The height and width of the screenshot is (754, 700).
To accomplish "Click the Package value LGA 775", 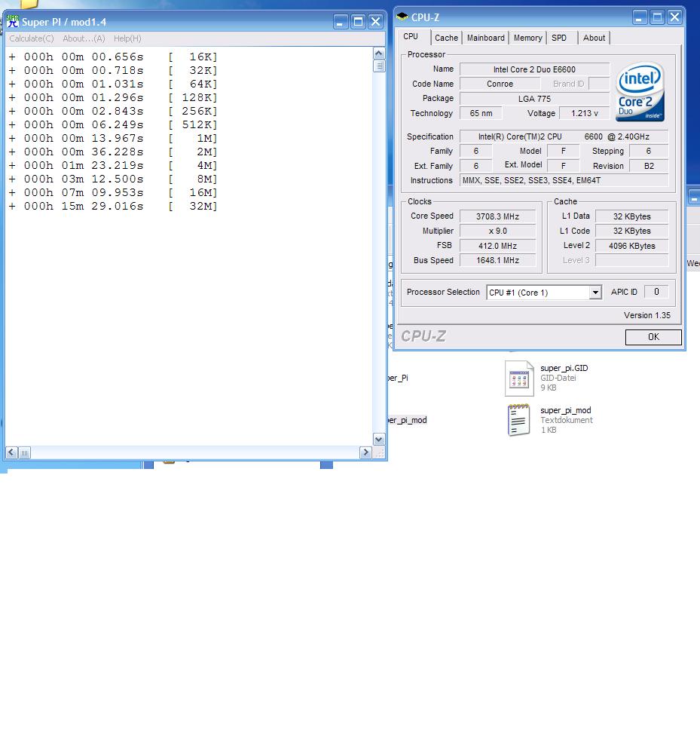I will click(534, 99).
